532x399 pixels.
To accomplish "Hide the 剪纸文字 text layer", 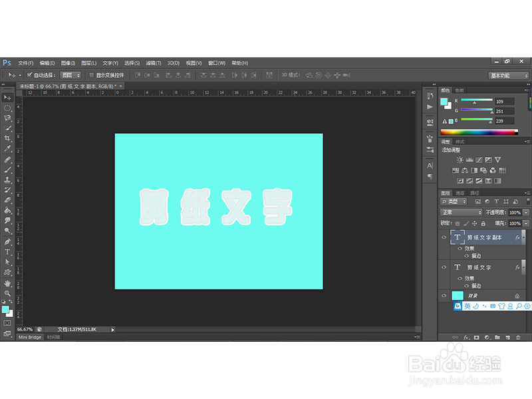I will click(x=444, y=267).
